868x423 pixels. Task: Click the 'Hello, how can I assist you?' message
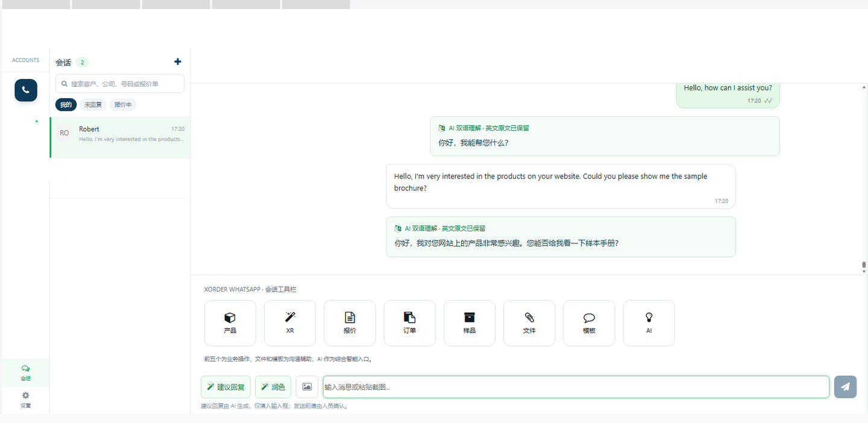(x=728, y=88)
